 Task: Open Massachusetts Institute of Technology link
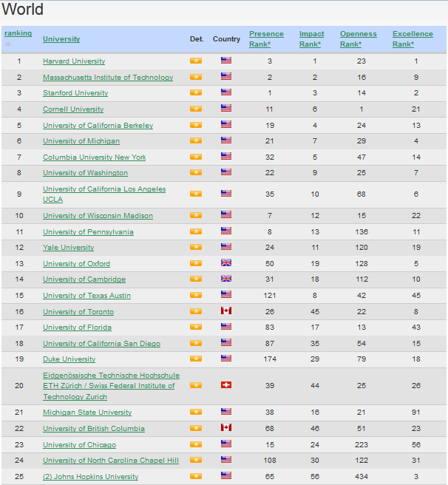pyautogui.click(x=108, y=78)
